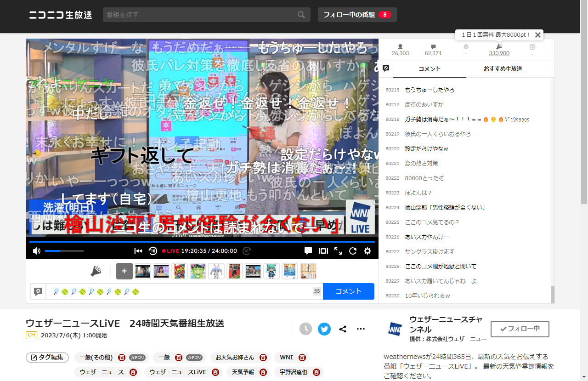Close the 1日1回無料 tooltip

[538, 35]
